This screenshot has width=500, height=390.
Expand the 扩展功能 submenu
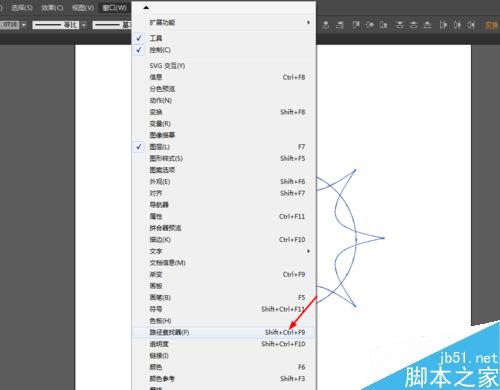(x=224, y=22)
